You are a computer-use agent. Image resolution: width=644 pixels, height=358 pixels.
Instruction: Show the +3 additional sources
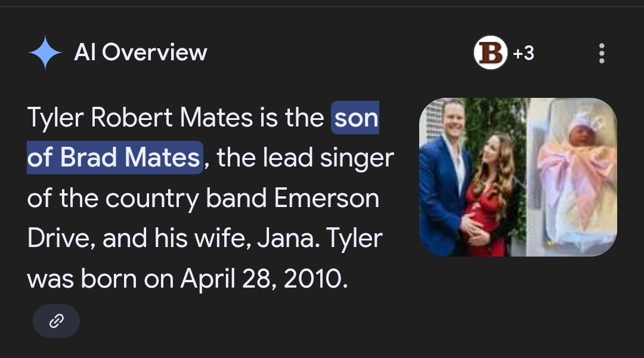click(523, 53)
